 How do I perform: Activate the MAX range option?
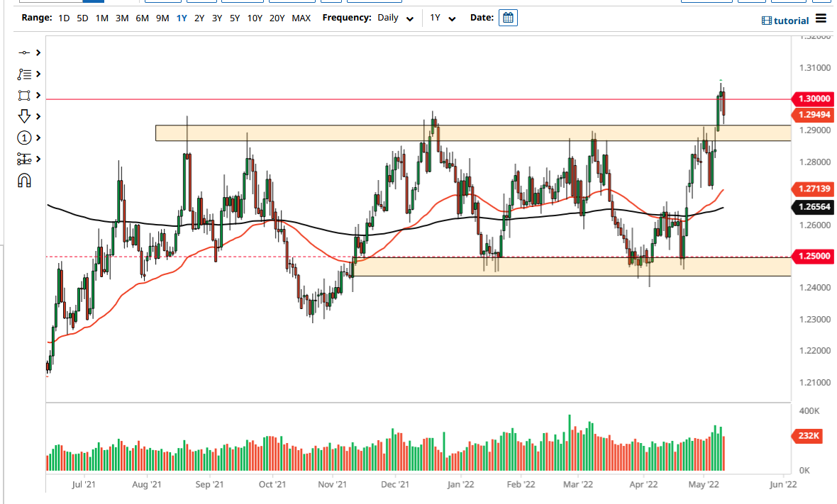tap(301, 17)
